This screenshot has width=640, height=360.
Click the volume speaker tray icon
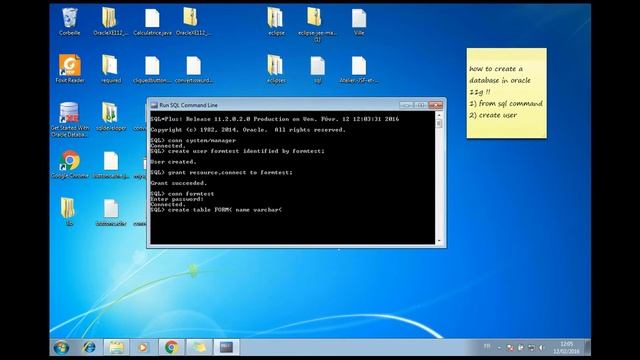[541, 348]
